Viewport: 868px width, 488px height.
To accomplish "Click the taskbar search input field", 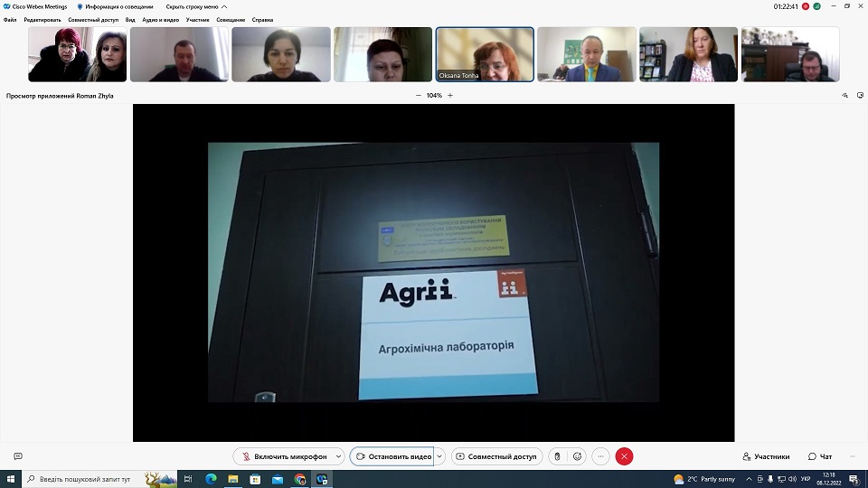I will tap(99, 479).
